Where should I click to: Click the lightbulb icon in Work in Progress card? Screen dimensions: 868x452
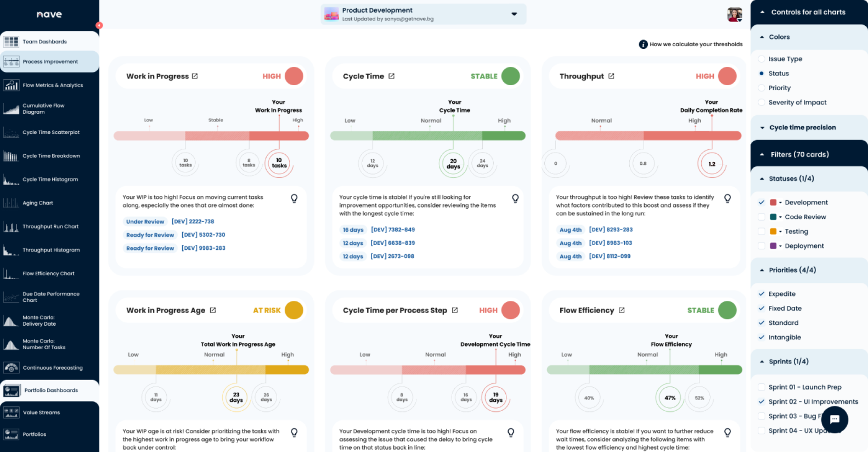(294, 198)
